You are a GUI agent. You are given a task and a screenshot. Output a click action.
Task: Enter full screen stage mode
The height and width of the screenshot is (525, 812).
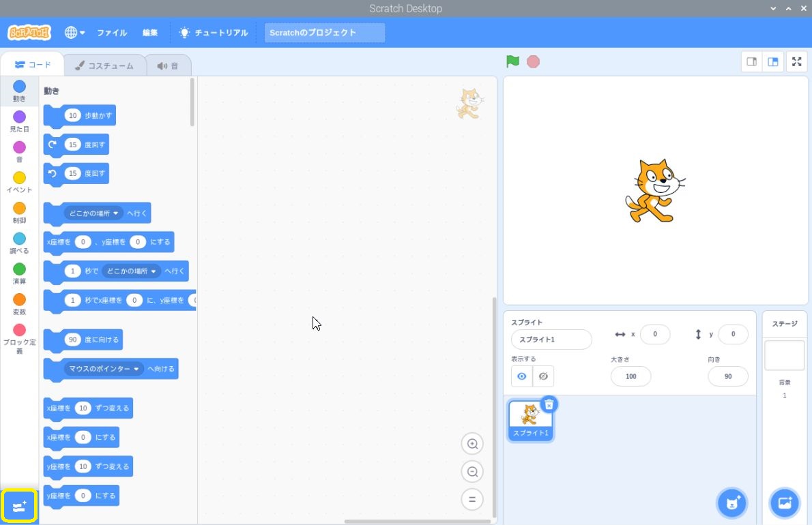tap(796, 61)
